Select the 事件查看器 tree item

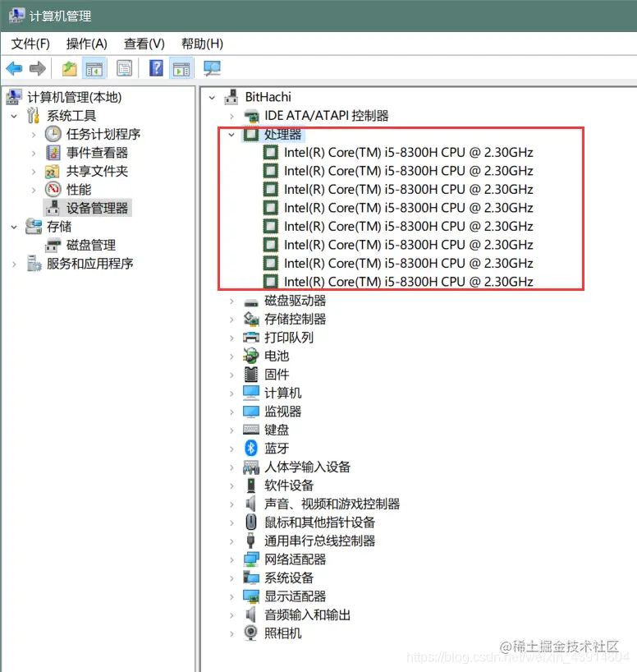pyautogui.click(x=97, y=153)
